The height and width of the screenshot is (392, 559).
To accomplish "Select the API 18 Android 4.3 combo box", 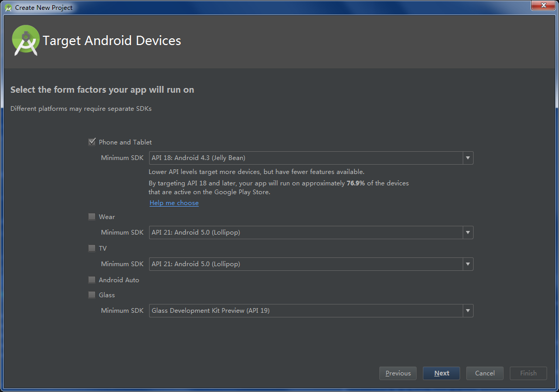I will 311,158.
